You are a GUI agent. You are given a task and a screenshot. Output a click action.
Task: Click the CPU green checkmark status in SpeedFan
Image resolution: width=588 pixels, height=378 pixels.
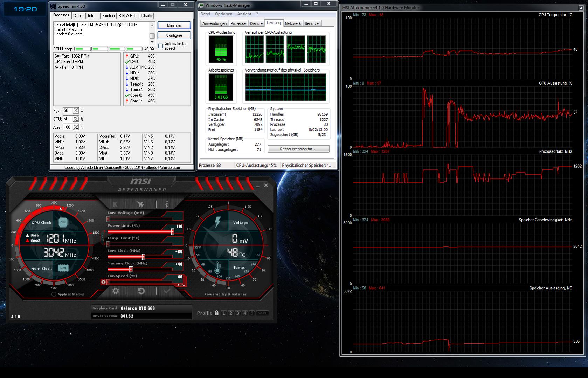pyautogui.click(x=127, y=62)
